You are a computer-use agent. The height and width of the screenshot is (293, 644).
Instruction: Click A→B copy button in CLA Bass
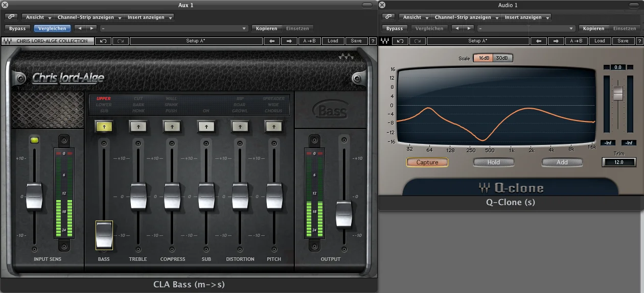click(x=310, y=41)
